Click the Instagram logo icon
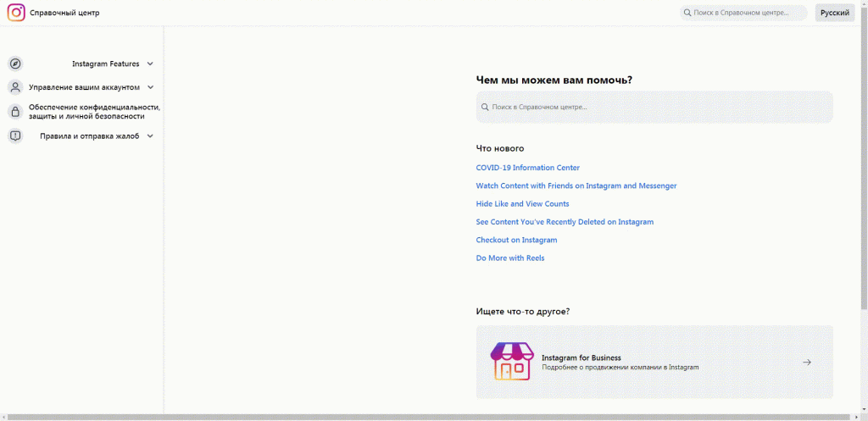This screenshot has width=868, height=421. [x=16, y=13]
